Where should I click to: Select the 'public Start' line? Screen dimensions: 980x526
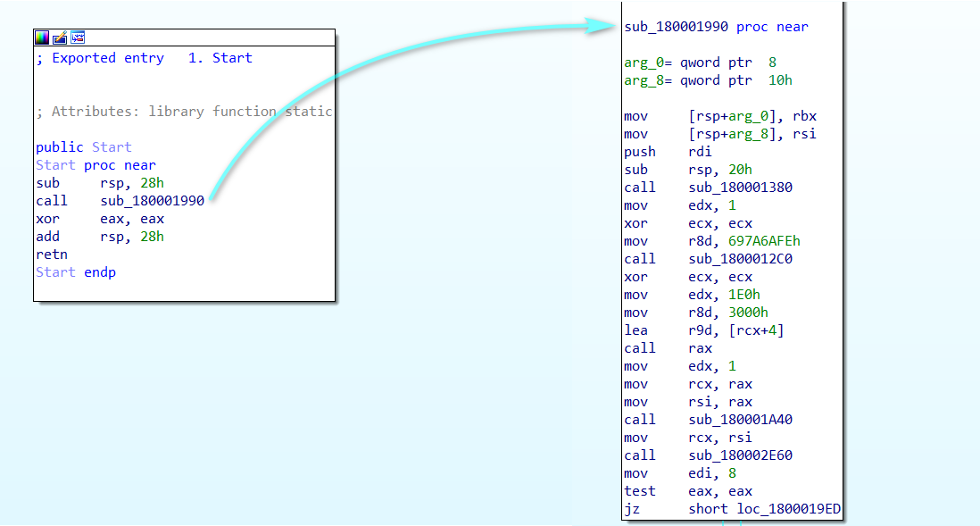(84, 147)
